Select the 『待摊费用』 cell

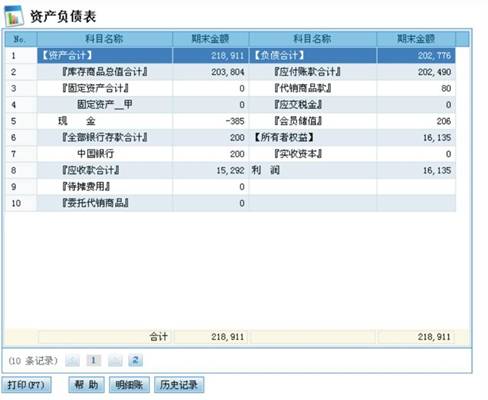tap(105, 186)
